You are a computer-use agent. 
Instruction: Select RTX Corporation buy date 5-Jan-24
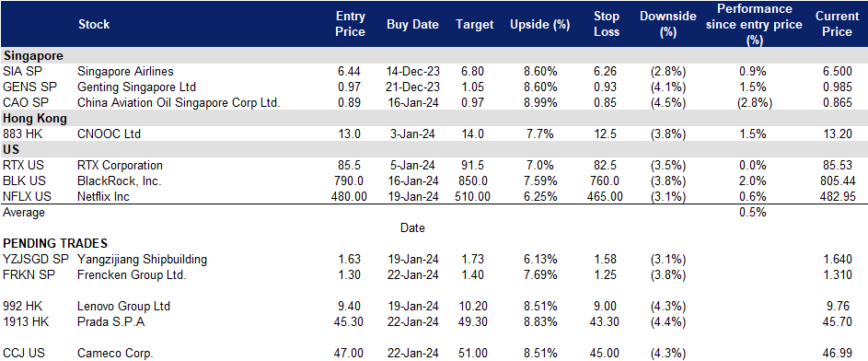[x=412, y=165]
